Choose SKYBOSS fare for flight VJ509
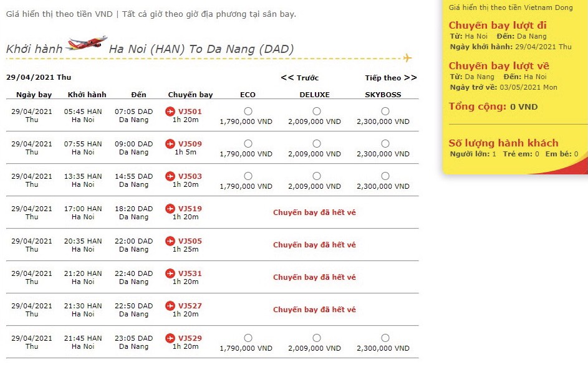 click(x=385, y=144)
